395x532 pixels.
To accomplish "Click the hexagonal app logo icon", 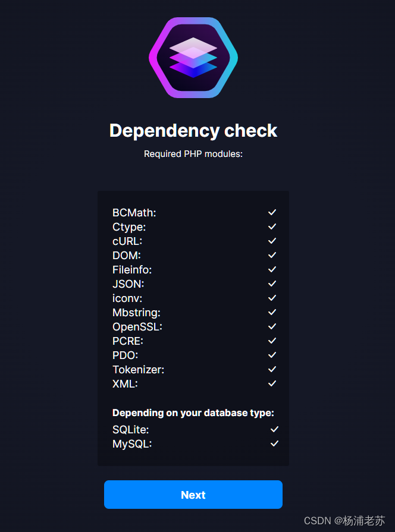I will (193, 57).
